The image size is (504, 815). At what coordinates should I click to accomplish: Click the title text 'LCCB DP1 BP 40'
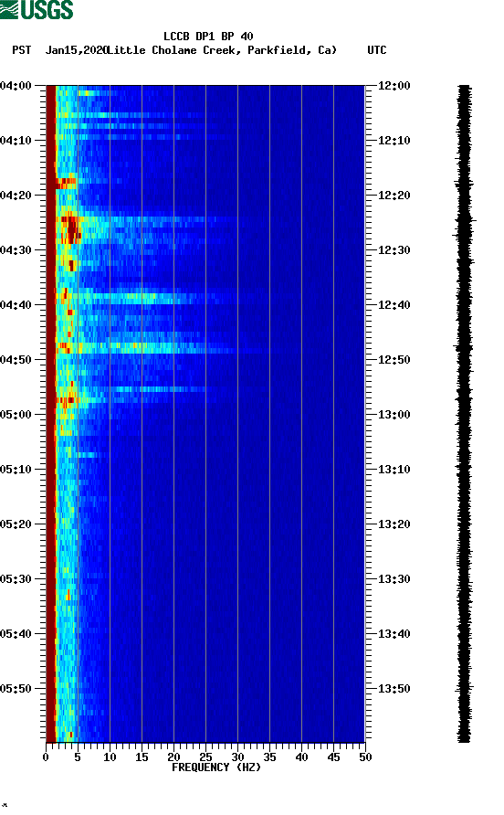point(208,37)
